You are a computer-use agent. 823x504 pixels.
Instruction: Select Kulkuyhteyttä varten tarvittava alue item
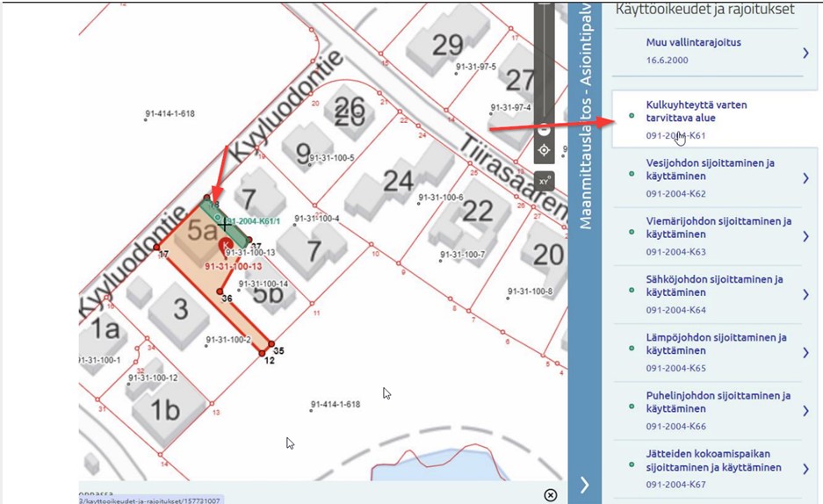696,112
